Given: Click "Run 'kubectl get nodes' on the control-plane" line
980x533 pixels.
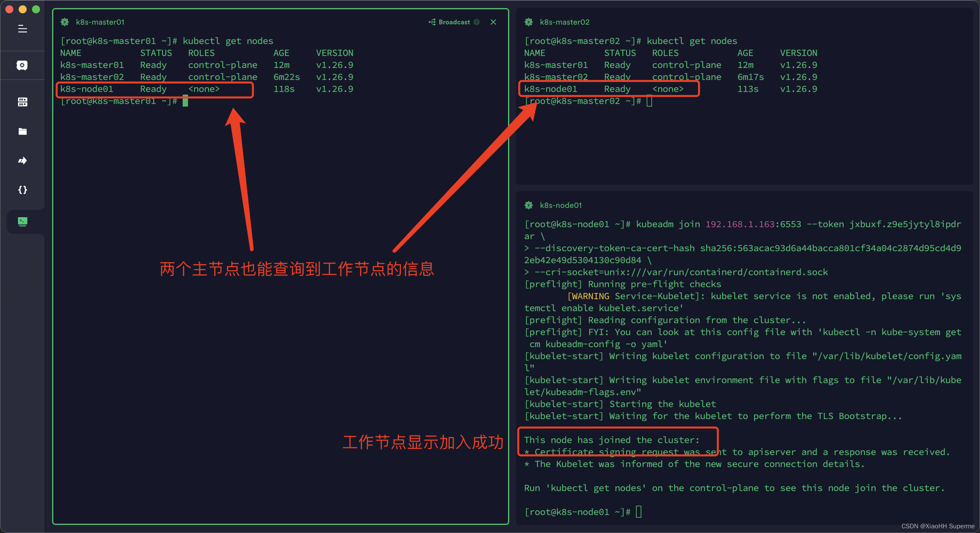Looking at the screenshot, I should 734,488.
